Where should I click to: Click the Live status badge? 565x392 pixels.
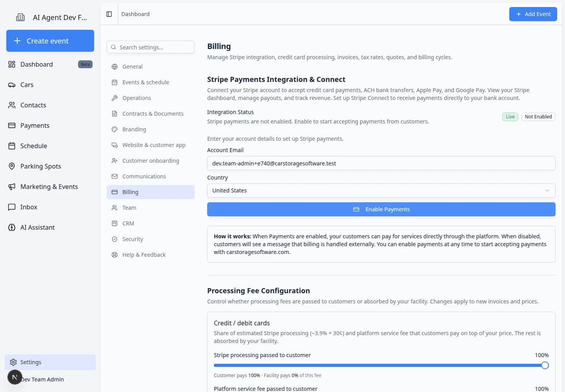pyautogui.click(x=510, y=117)
